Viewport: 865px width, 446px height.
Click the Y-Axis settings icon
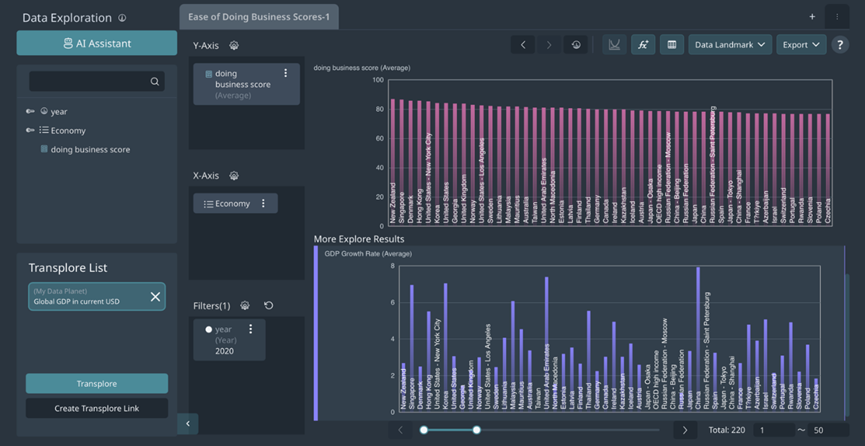[x=234, y=46]
